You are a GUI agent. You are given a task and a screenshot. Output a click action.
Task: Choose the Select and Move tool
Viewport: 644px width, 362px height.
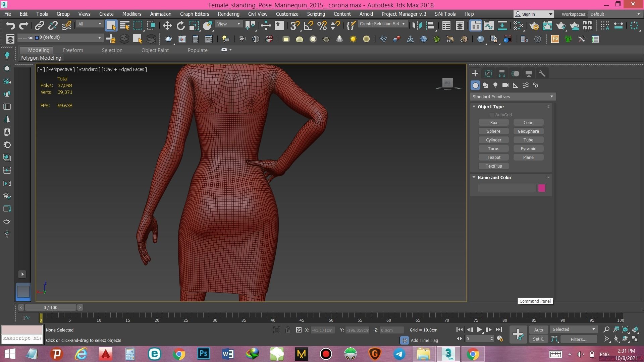[x=167, y=25]
